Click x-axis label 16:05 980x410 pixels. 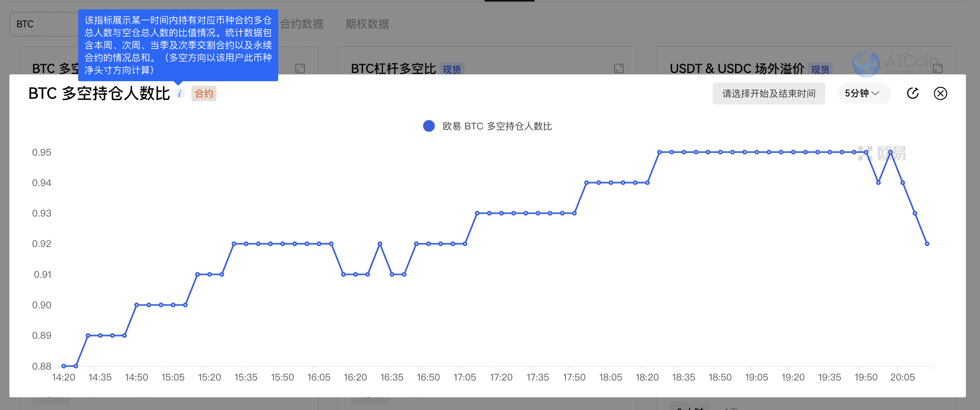319,377
